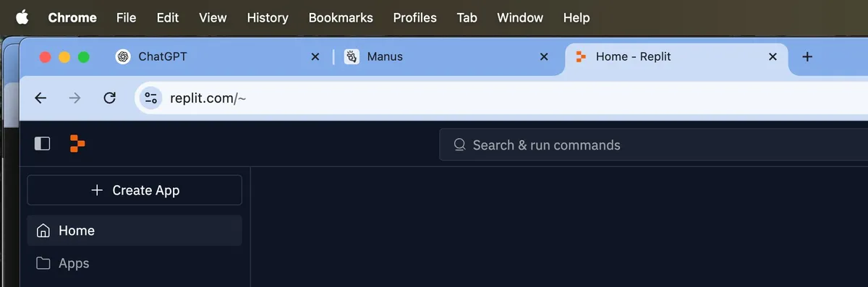Click the orange Replit logo
The width and height of the screenshot is (868, 287).
[77, 144]
